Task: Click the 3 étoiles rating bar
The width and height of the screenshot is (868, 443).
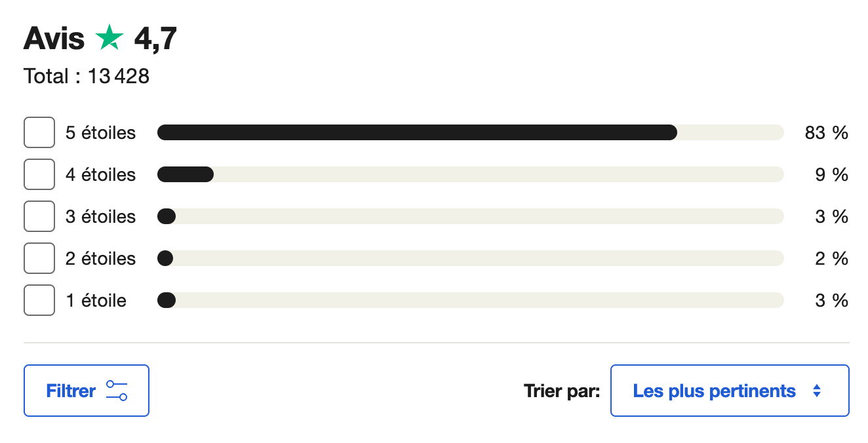Action: point(471,216)
